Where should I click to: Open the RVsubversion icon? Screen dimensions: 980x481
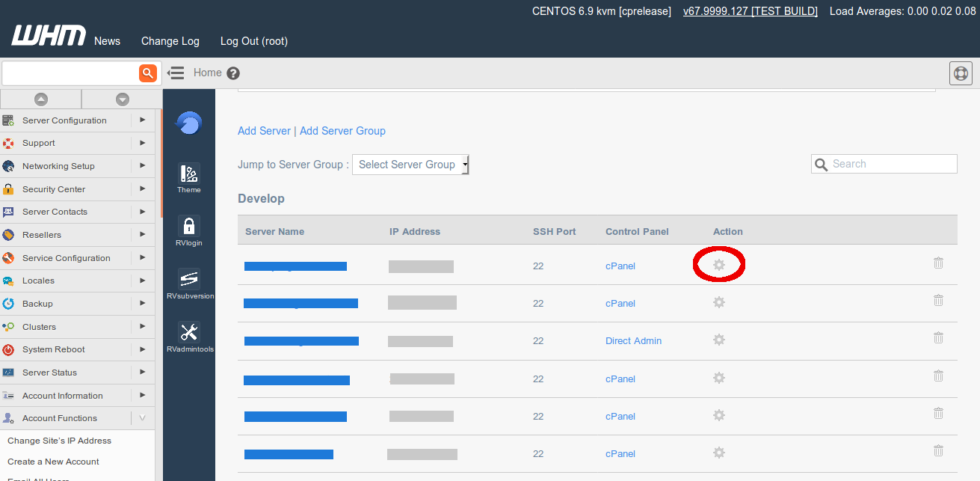(x=189, y=279)
